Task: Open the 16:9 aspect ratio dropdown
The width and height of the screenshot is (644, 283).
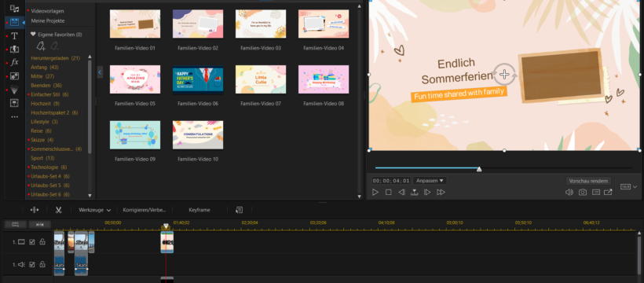Action: pos(628,187)
